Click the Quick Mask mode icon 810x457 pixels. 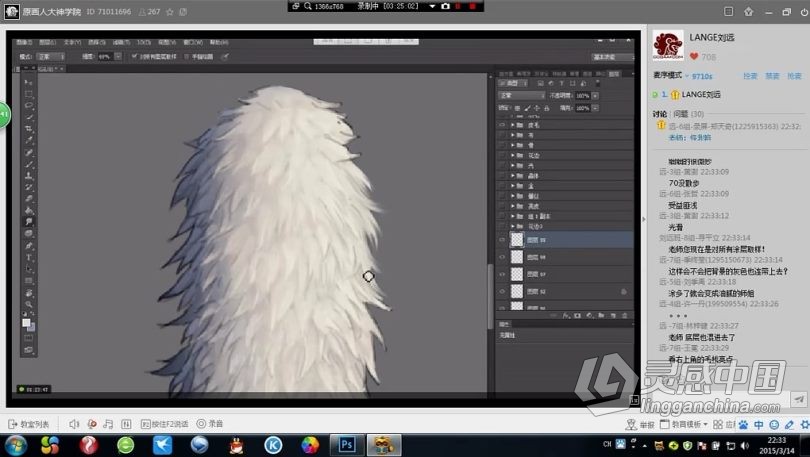coord(28,338)
